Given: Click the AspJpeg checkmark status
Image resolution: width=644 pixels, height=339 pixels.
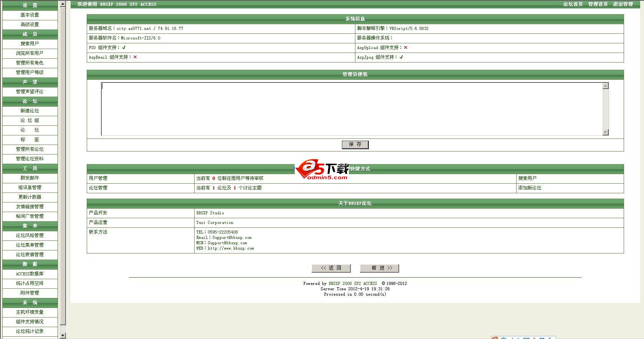Looking at the screenshot, I should [401, 57].
